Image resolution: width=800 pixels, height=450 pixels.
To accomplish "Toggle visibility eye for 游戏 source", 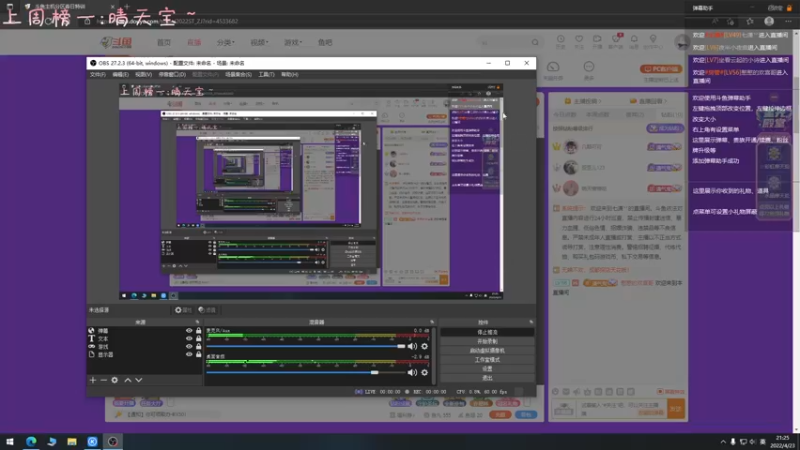I will [189, 346].
